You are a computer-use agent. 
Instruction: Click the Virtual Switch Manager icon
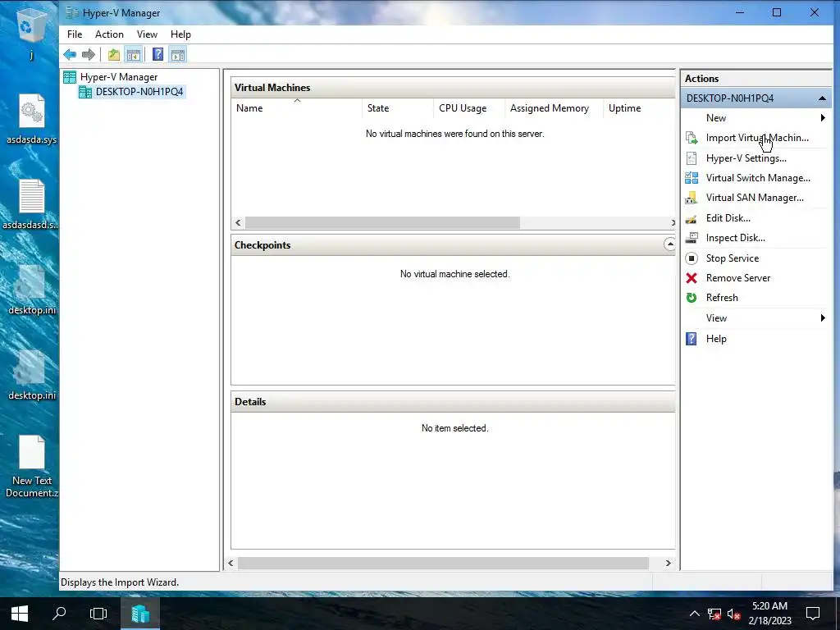coord(692,178)
